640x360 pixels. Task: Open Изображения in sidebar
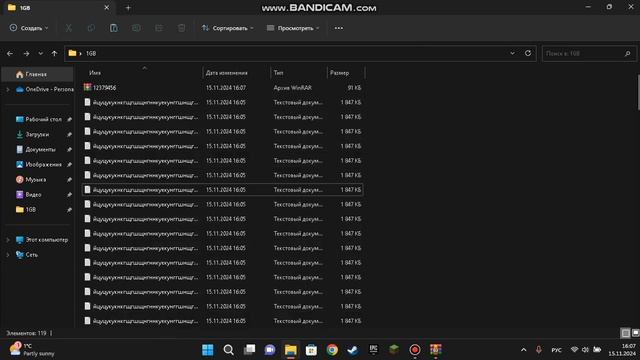click(x=38, y=164)
